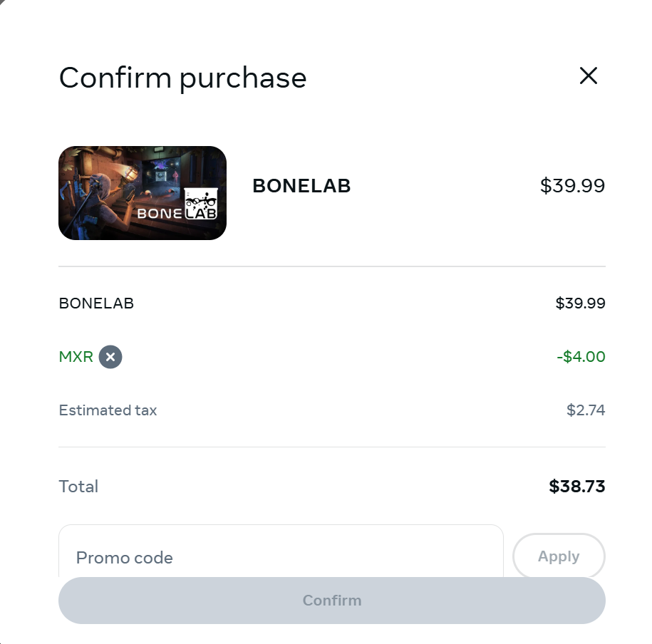This screenshot has width=652, height=644.
Task: Remove the MXR promo code
Action: click(x=110, y=357)
